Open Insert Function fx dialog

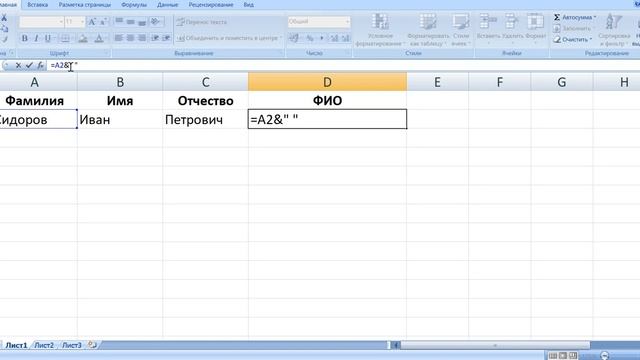point(40,65)
